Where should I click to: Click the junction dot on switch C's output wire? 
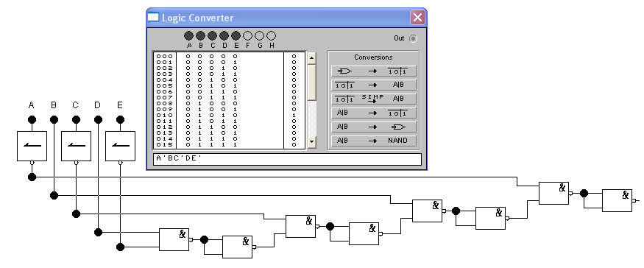(76, 214)
